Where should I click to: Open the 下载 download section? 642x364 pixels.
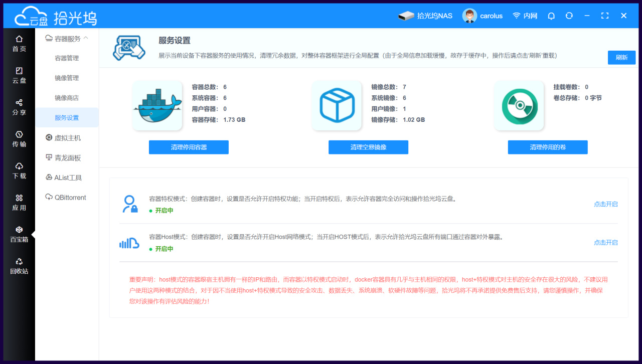tap(19, 171)
